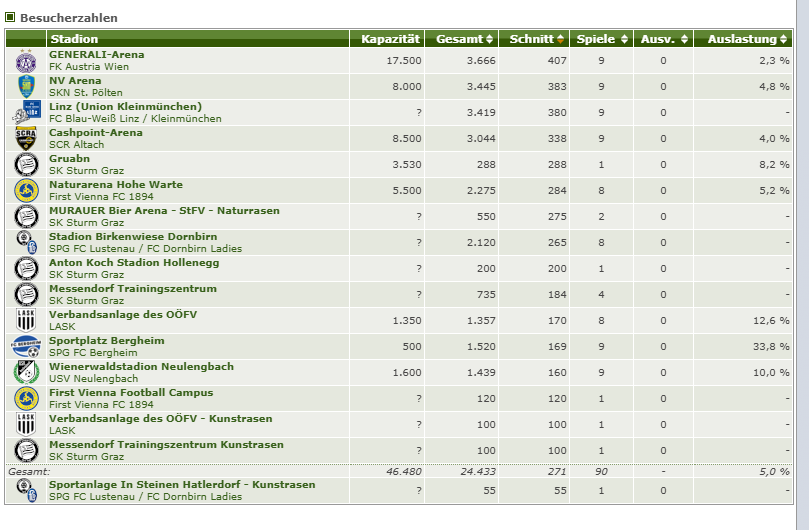Open Wienerwaldstadion Neulengbach link
Viewport: 809px width, 530px height.
141,366
